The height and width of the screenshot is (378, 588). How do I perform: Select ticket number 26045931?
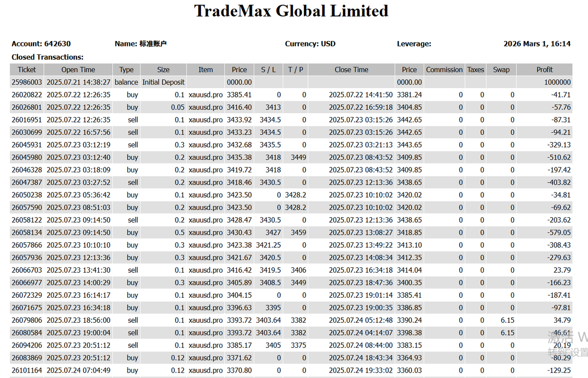27,145
